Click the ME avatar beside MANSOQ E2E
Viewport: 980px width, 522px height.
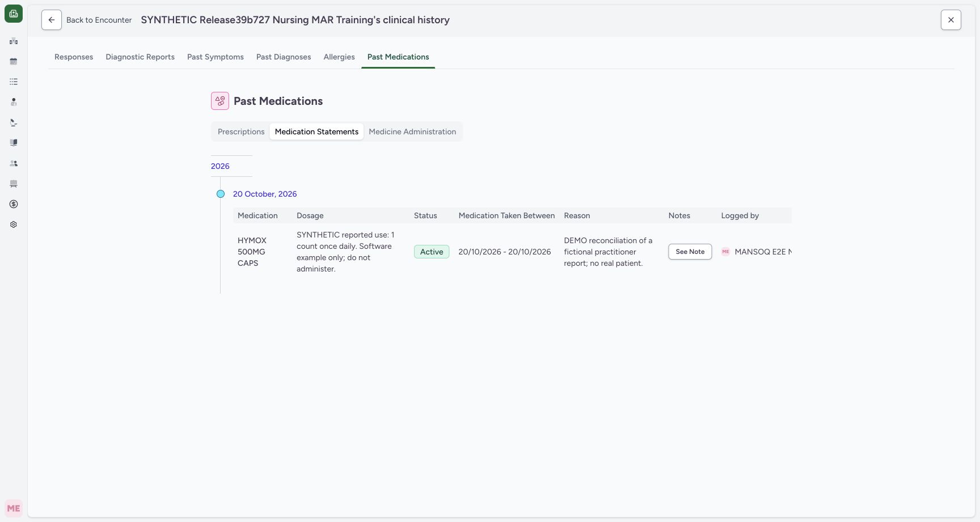coord(725,252)
